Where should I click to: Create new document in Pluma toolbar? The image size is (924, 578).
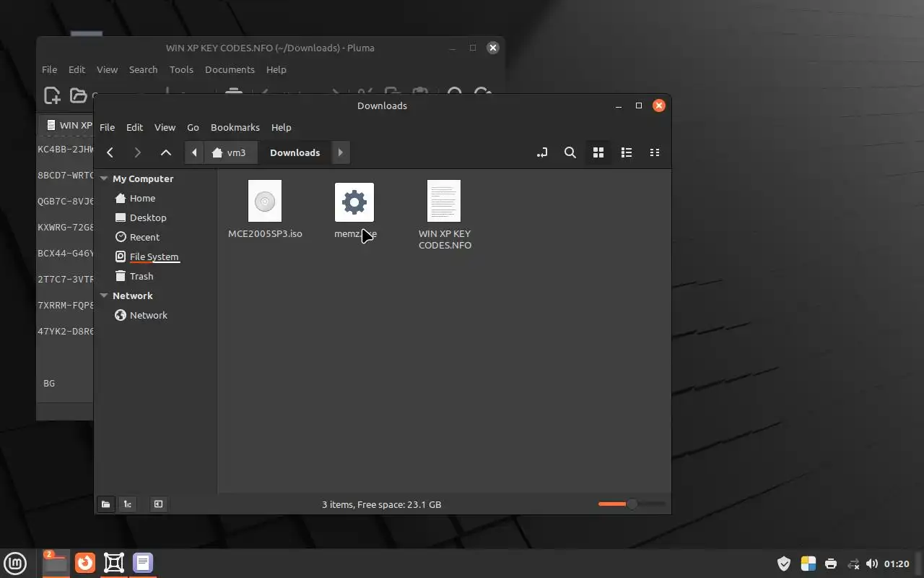tap(52, 95)
